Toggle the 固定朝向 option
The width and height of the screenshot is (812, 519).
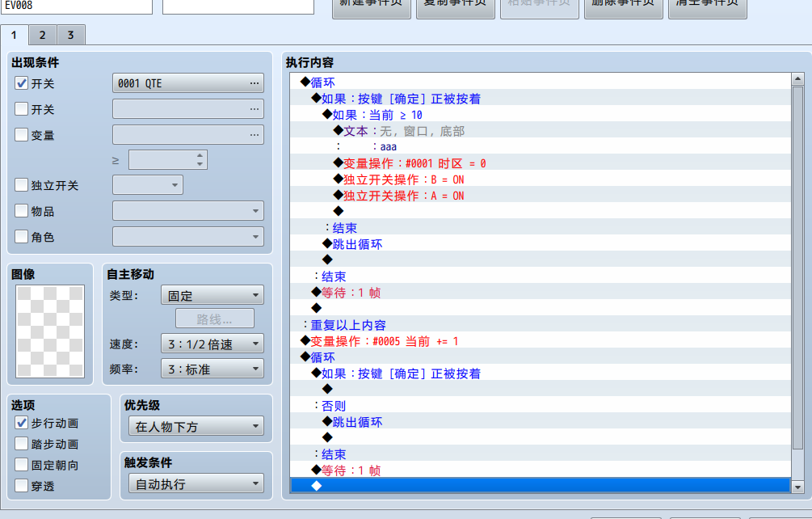point(21,465)
